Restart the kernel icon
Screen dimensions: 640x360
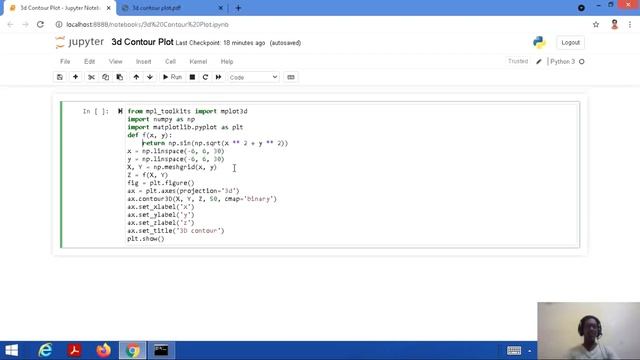point(205,77)
